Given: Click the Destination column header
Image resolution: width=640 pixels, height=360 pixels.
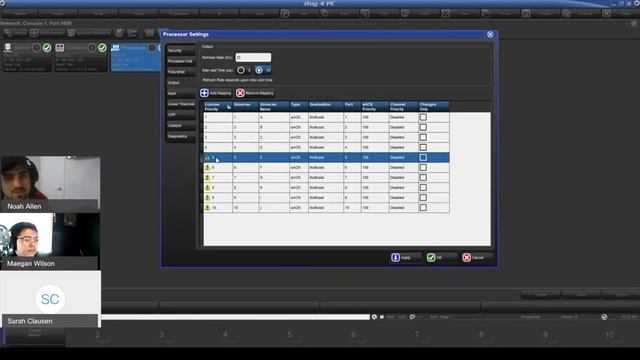Looking at the screenshot, I should coord(325,107).
